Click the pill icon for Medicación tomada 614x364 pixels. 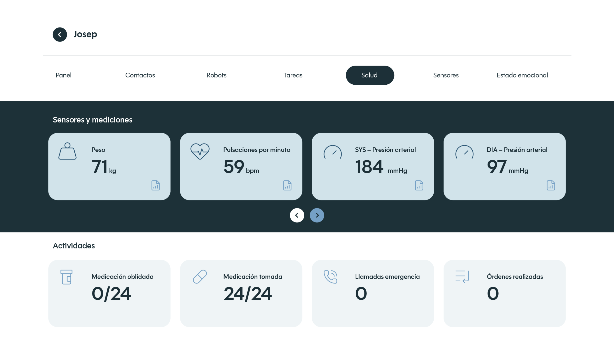(x=200, y=277)
